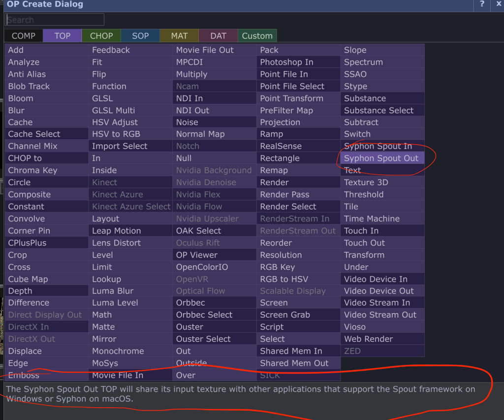Close the OP Create Dialog
This screenshot has height=420, width=504.
coord(497,4)
